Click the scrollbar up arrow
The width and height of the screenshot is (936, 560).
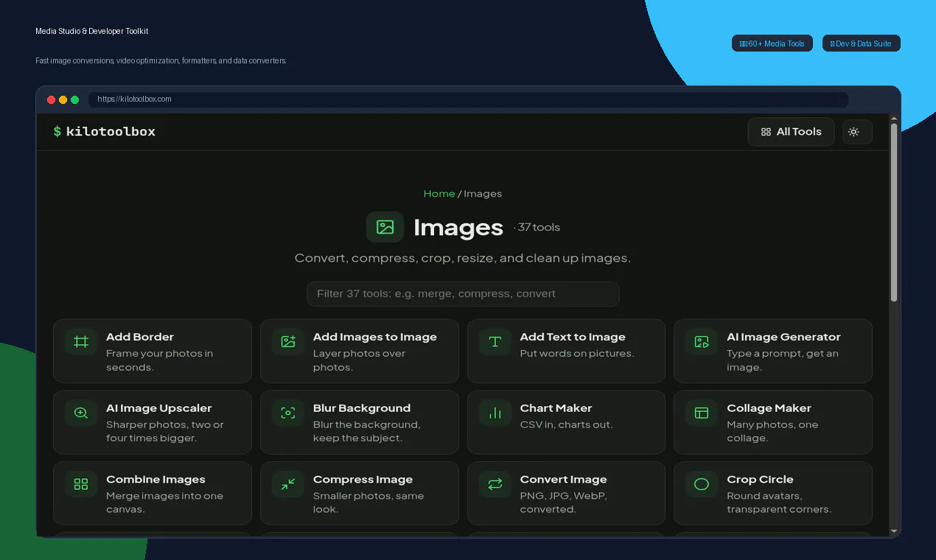coord(894,118)
